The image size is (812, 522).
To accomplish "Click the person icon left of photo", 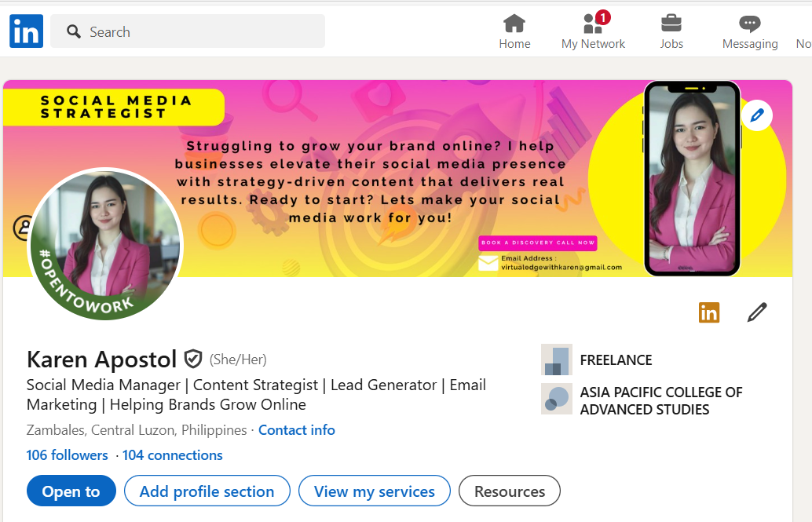I will [22, 228].
